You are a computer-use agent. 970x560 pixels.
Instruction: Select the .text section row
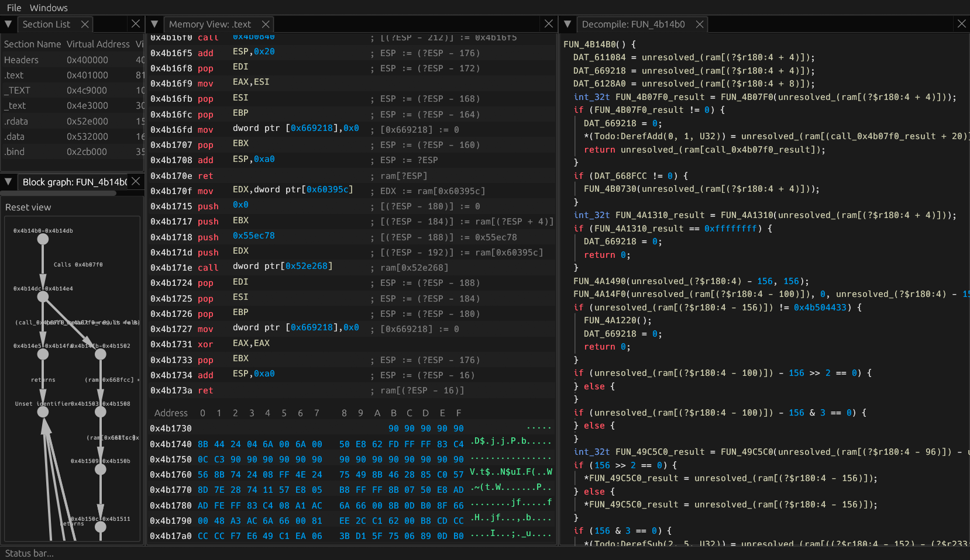pos(73,75)
